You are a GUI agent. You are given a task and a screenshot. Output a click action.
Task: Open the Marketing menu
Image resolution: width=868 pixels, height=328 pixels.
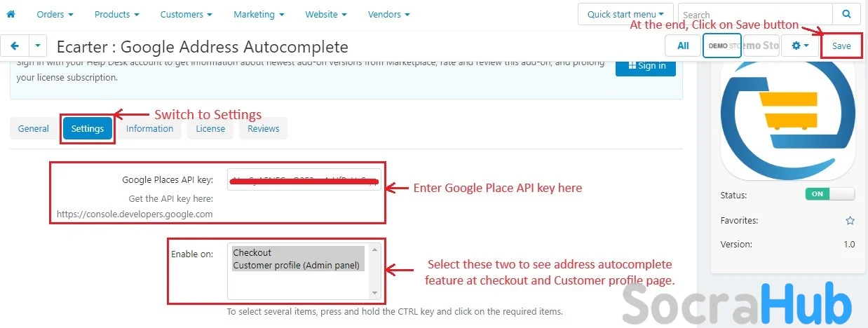coord(259,14)
